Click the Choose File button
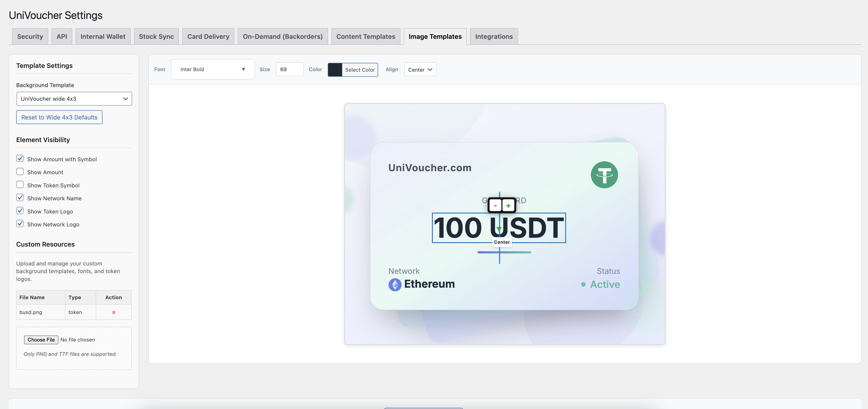 [41, 339]
